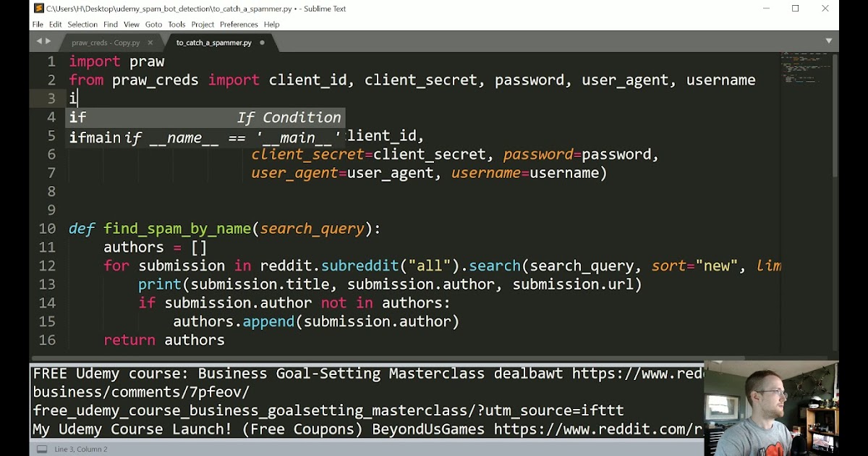Click 'find_spam_by_name' function name
This screenshot has width=868, height=456.
click(177, 229)
